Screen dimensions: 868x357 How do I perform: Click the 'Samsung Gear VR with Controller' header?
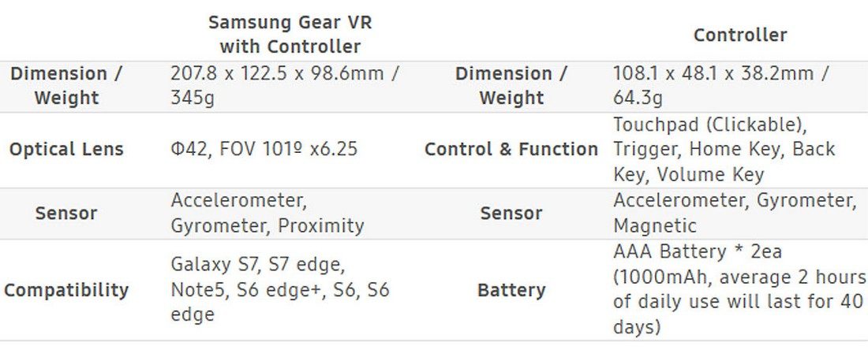[x=290, y=34]
